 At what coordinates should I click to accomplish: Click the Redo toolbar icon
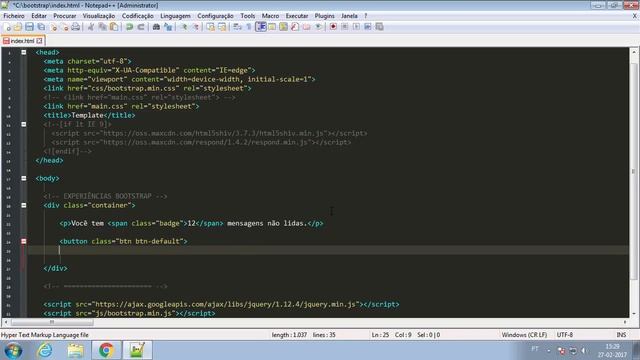tap(141, 27)
